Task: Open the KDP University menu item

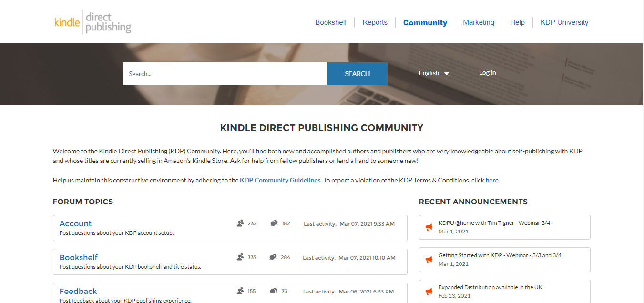Action: point(564,22)
